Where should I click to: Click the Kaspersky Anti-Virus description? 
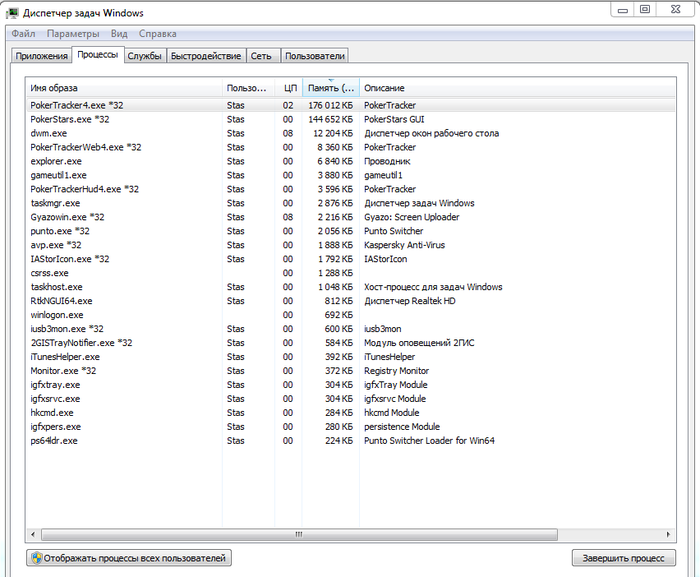coord(404,245)
